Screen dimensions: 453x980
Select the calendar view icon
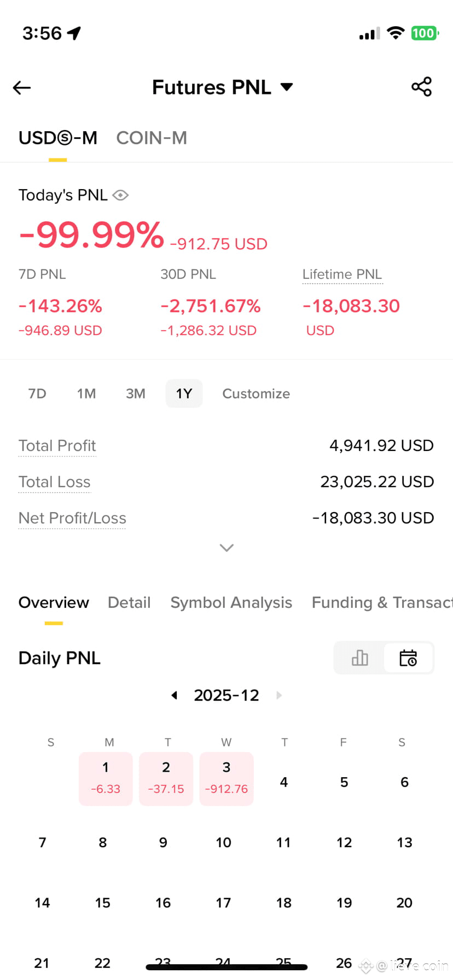click(408, 658)
